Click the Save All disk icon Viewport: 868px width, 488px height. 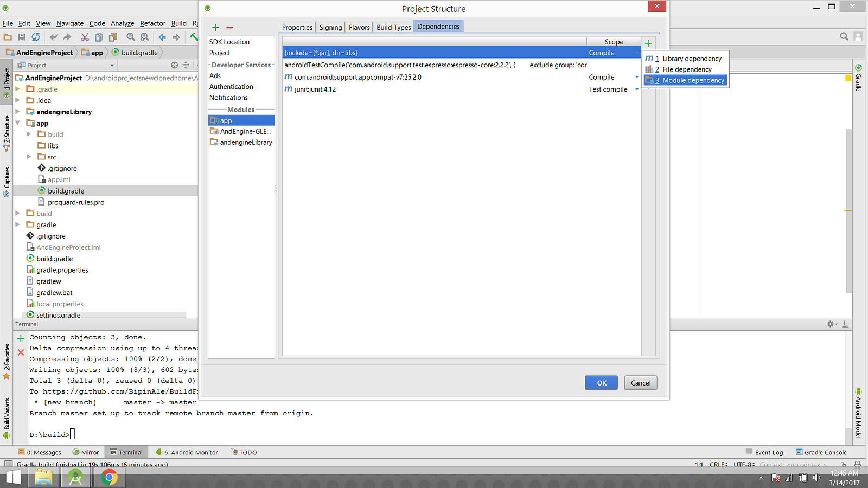pos(22,37)
